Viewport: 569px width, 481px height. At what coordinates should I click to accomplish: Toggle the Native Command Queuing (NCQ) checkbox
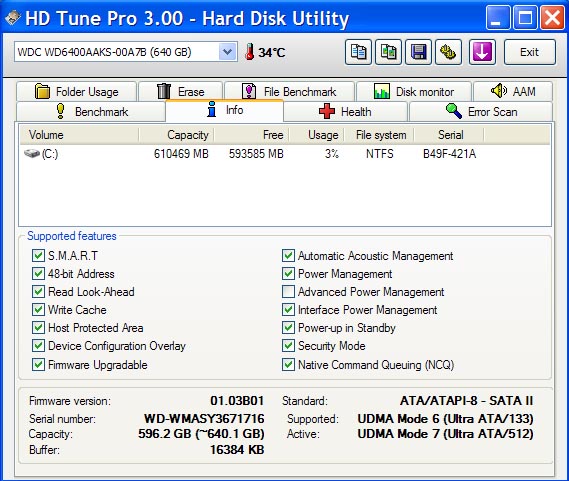point(288,364)
